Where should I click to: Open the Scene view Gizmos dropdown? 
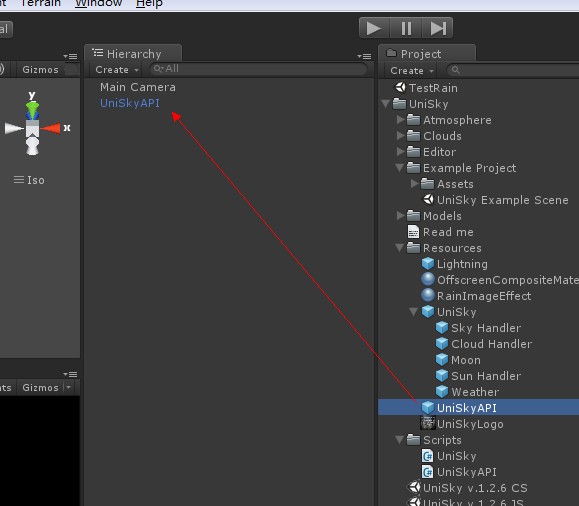[41, 69]
